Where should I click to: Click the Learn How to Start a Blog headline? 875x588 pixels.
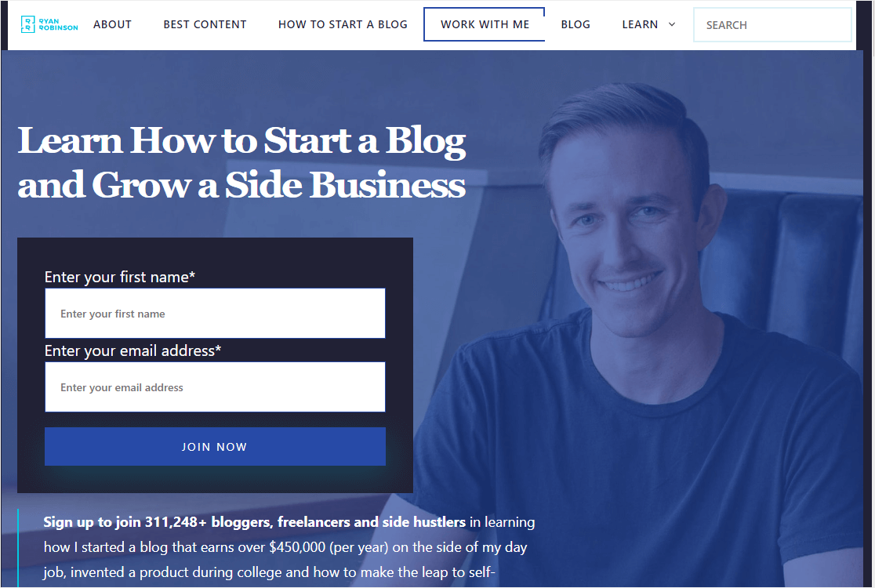click(241, 162)
